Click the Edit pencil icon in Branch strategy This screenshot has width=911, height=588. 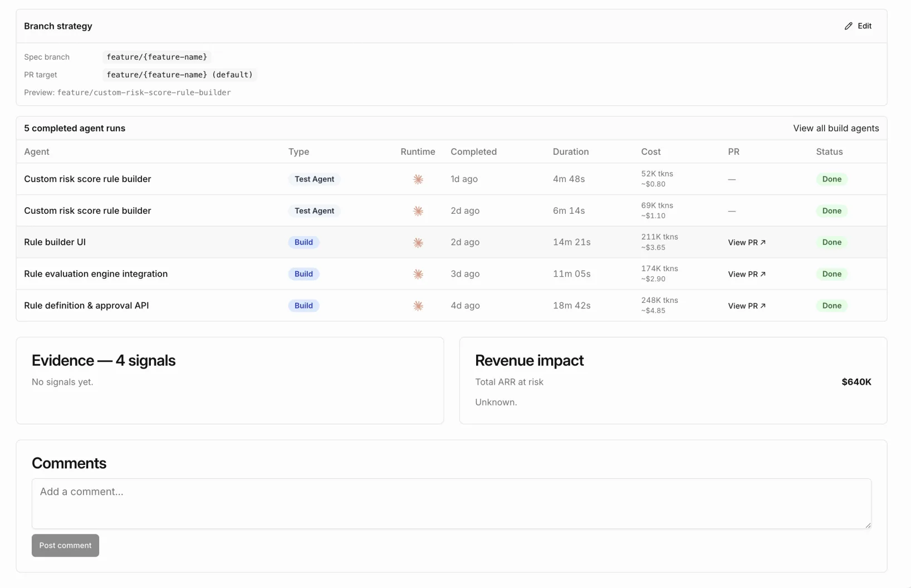pos(848,26)
